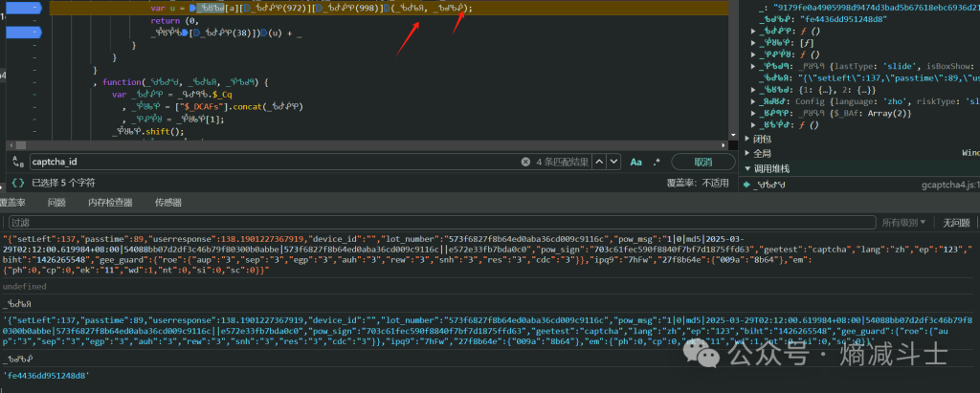Jump to previous search match arrow
980x393 pixels.
601,163
